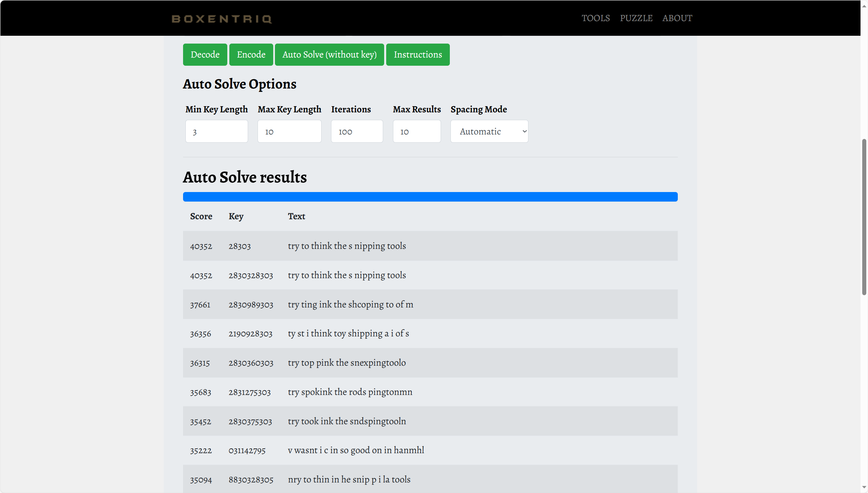
Task: Click the blue auto solve progress bar
Action: pyautogui.click(x=430, y=197)
